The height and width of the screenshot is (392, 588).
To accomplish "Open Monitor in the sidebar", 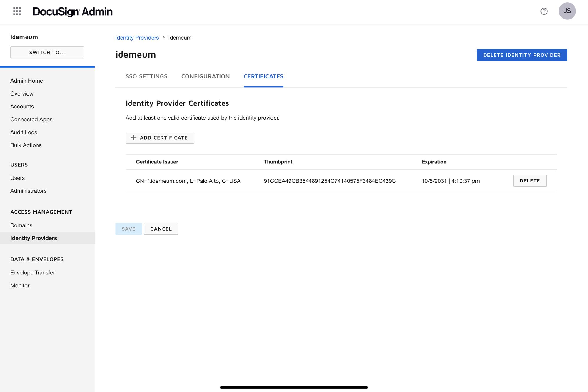I will [20, 286].
